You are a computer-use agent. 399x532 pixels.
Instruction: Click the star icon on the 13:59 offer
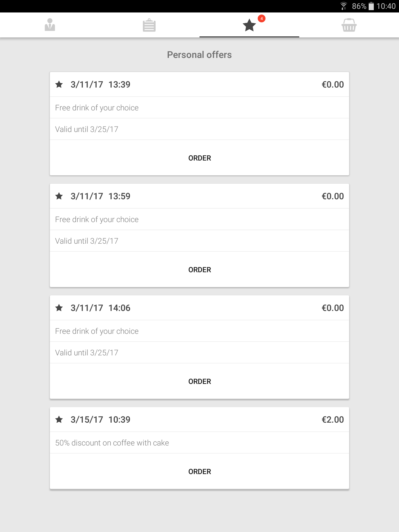point(59,196)
